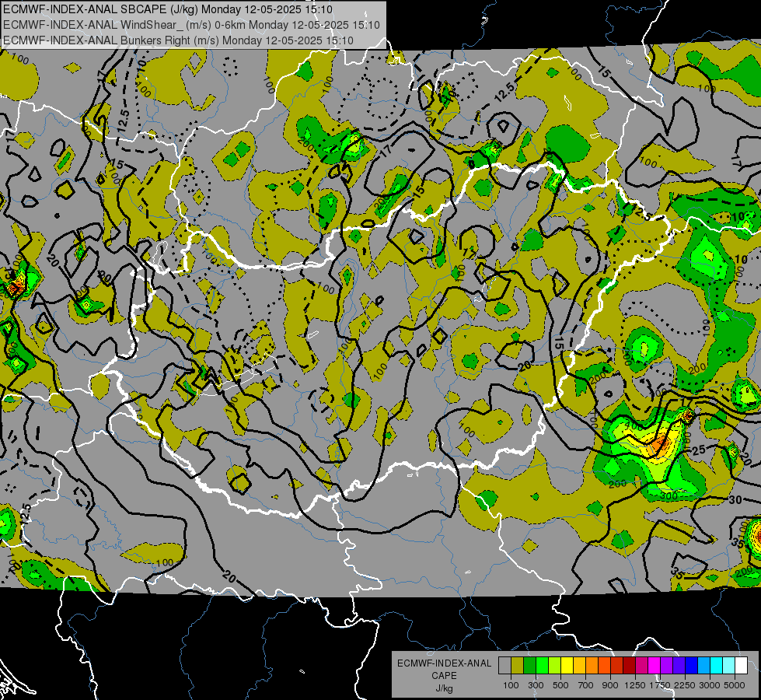Pick the pale cyan legend swatch
This screenshot has height=700, width=761.
(x=729, y=666)
